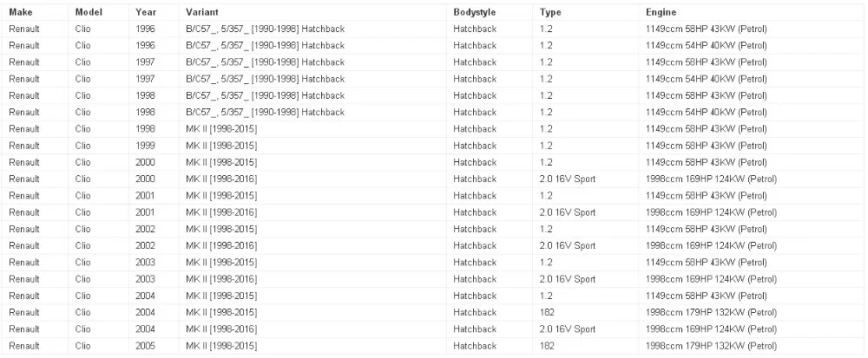
Task: Click Hatchback bodystyle in the 2005 row
Action: pyautogui.click(x=475, y=346)
